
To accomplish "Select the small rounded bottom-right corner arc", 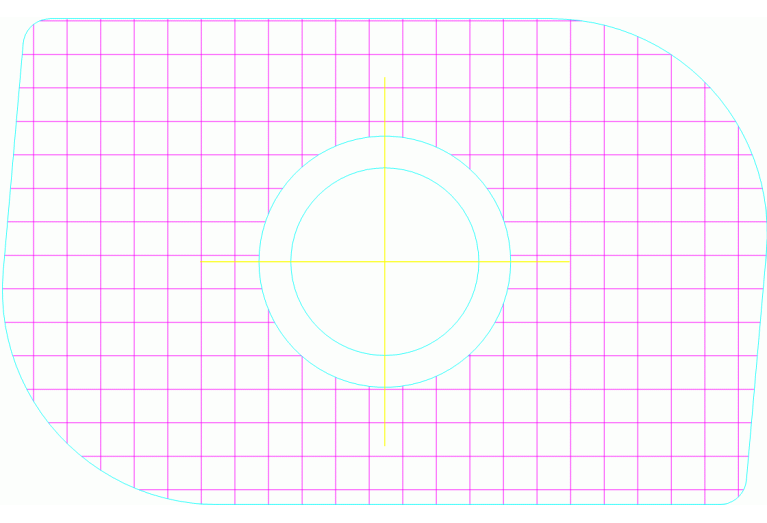I will pyautogui.click(x=741, y=498).
